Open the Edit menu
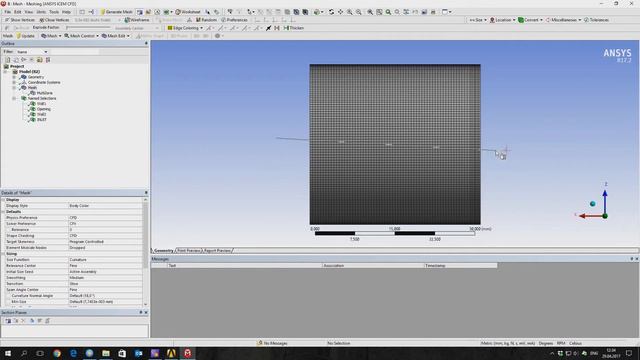 point(18,12)
